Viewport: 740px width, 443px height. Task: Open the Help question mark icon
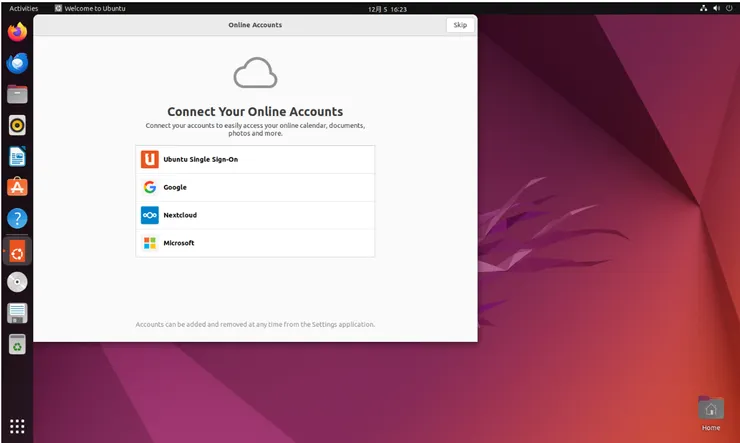point(17,219)
